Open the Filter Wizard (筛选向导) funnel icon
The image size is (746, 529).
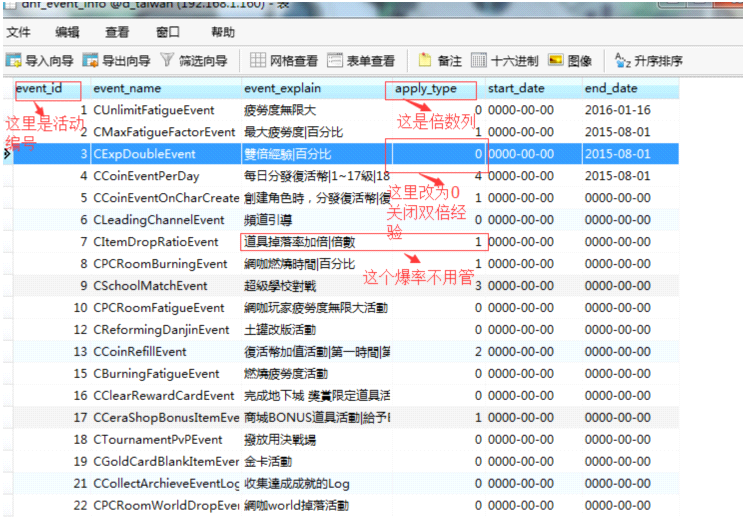click(168, 61)
